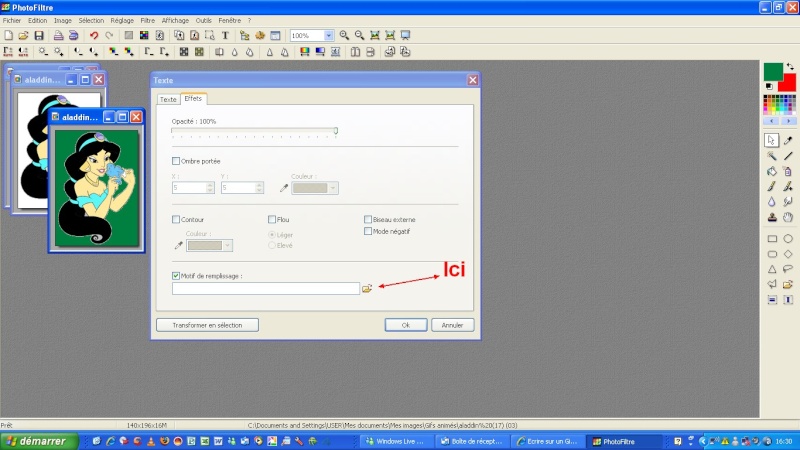
Task: Click the green foreground color swatch
Action: [772, 72]
